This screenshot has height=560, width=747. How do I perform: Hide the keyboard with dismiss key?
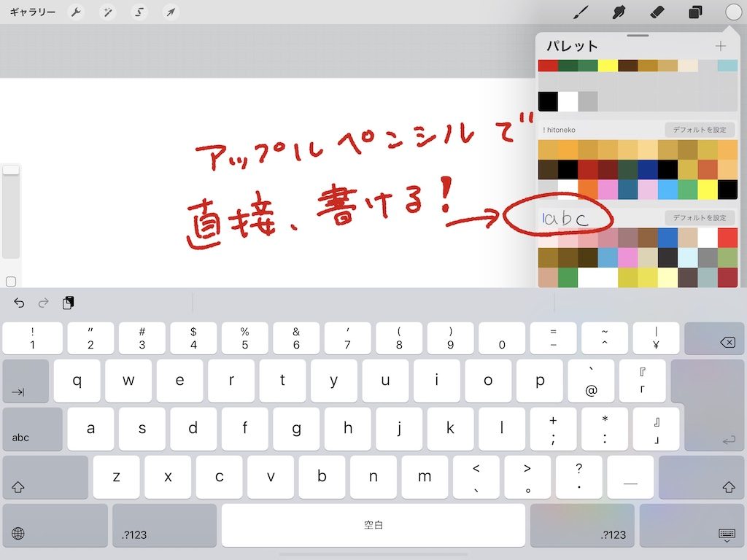692,525
